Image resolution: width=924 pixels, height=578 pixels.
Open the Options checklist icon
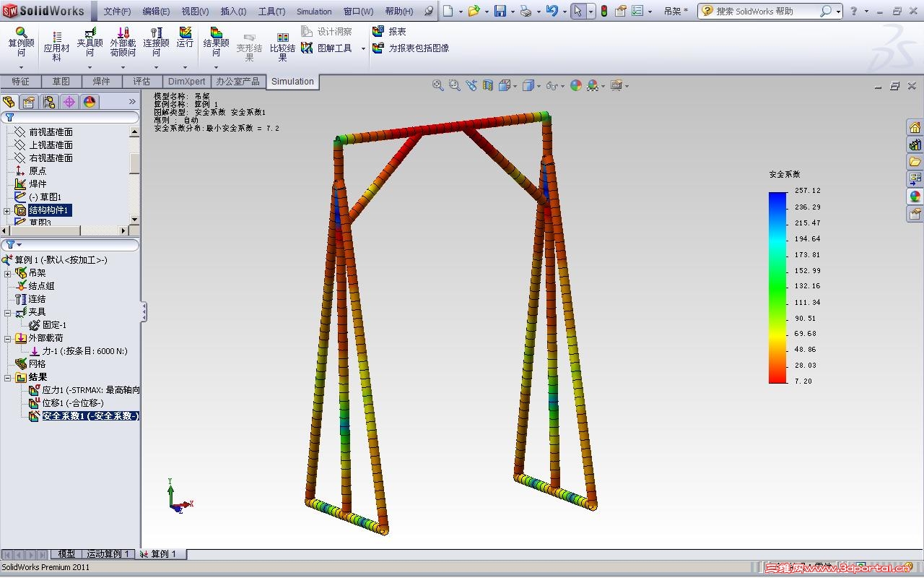[637, 11]
